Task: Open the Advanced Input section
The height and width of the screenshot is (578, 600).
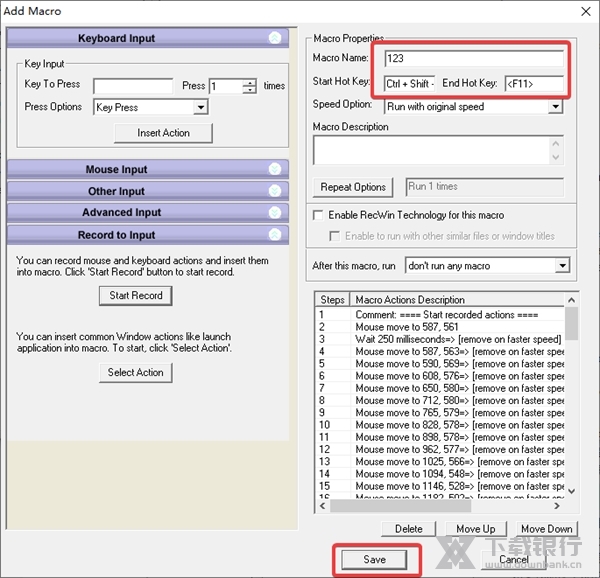Action: click(121, 213)
